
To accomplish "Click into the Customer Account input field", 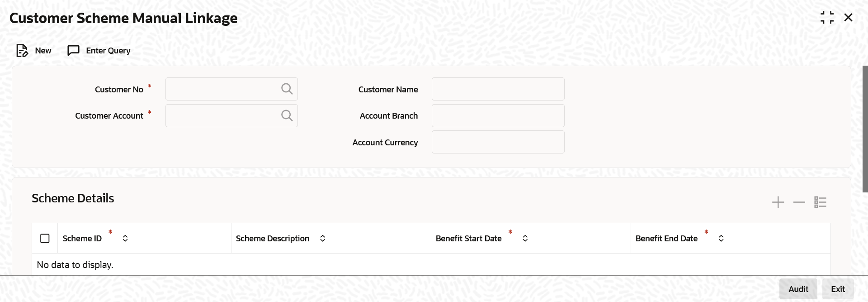I will coord(222,116).
